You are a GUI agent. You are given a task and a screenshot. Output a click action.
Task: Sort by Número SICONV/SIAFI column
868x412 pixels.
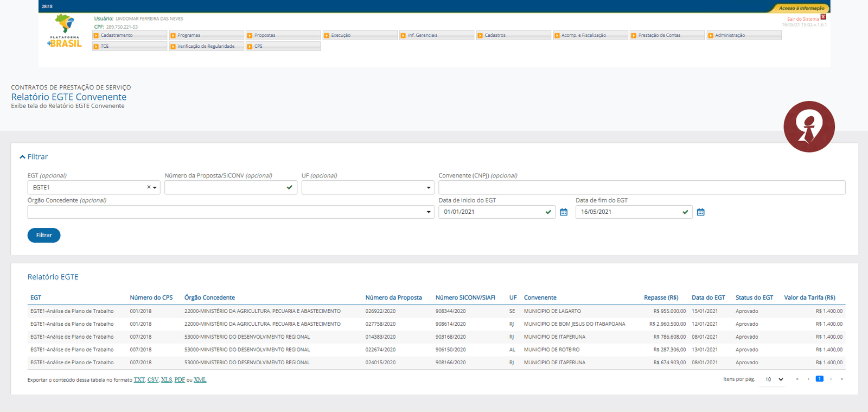(465, 297)
